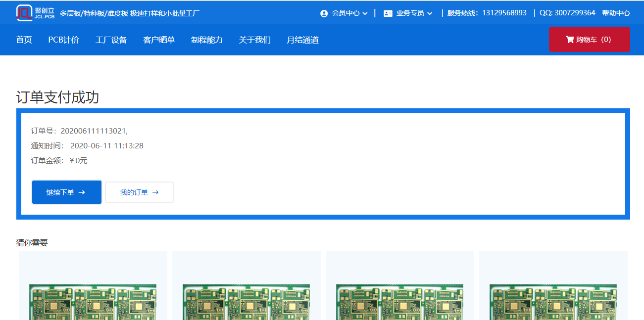Navigate to 关于我们
Viewport: 644px width, 320px height.
point(255,40)
